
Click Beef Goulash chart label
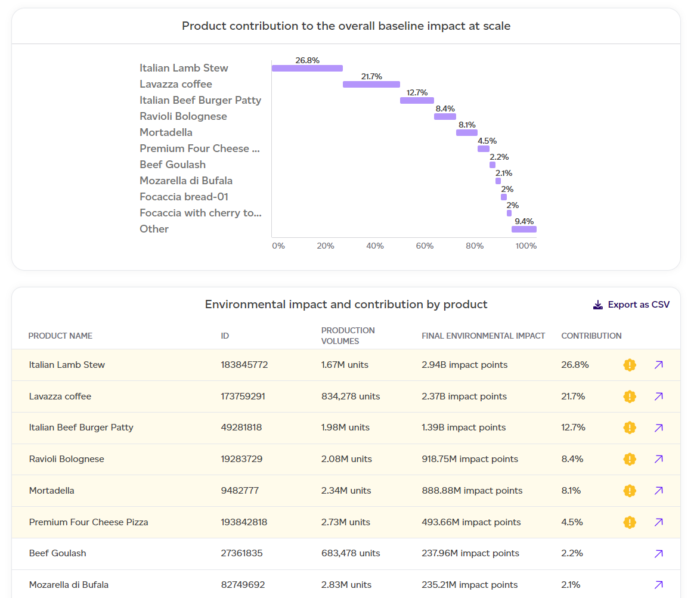click(172, 165)
